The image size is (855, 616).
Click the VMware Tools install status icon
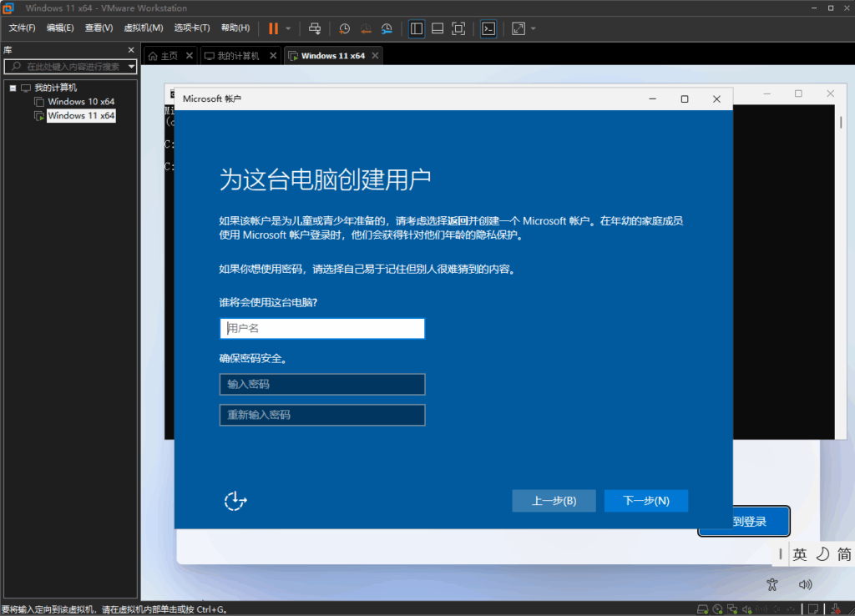pyautogui.click(x=836, y=609)
